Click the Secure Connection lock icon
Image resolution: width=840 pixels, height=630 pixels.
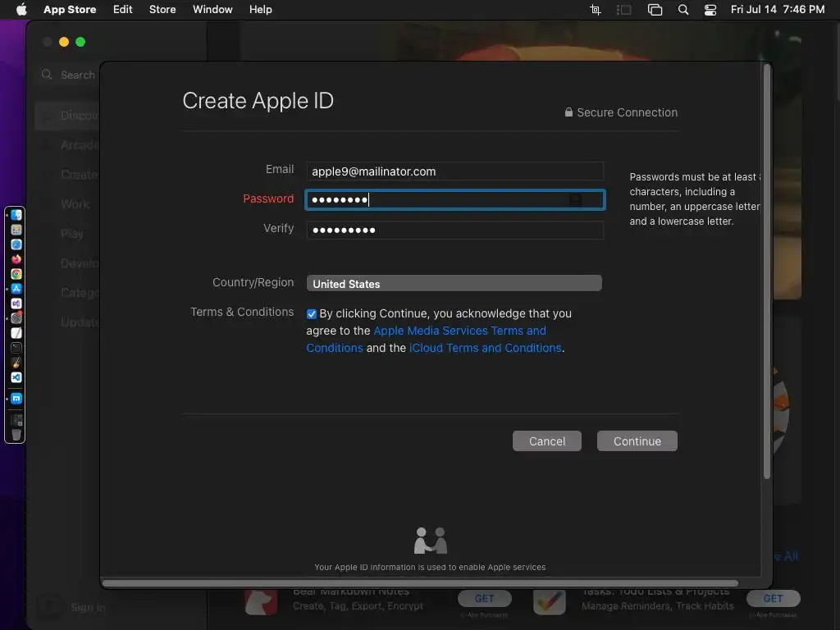point(568,112)
